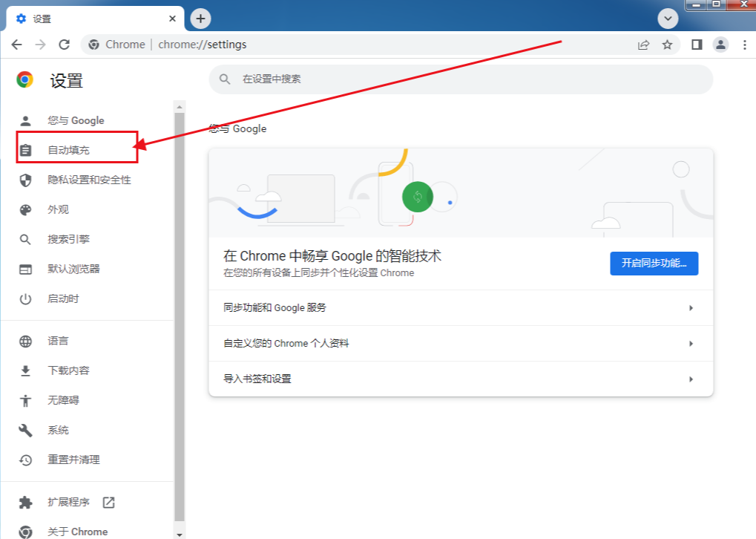Click the puzzle piece icon for 扩展程序
The width and height of the screenshot is (756, 539).
pos(25,503)
